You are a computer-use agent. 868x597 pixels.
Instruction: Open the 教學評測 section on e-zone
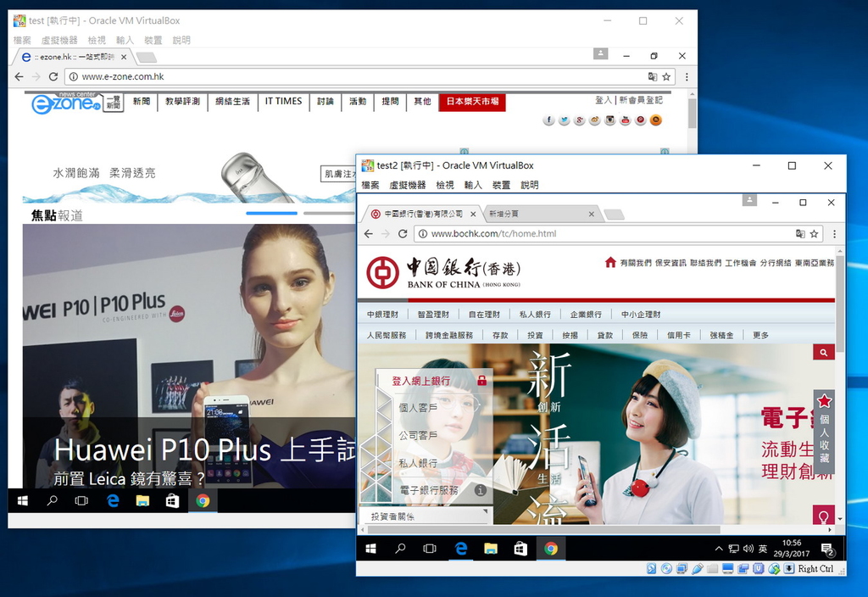(182, 102)
